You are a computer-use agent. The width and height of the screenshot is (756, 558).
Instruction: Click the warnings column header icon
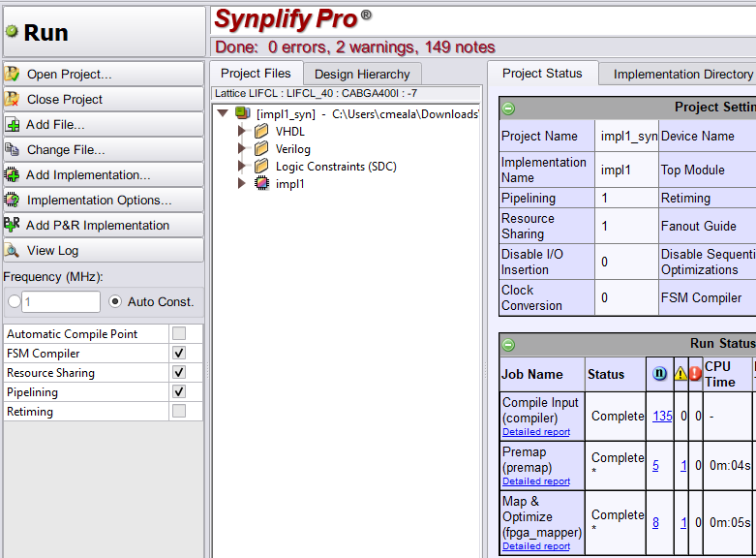(x=680, y=373)
